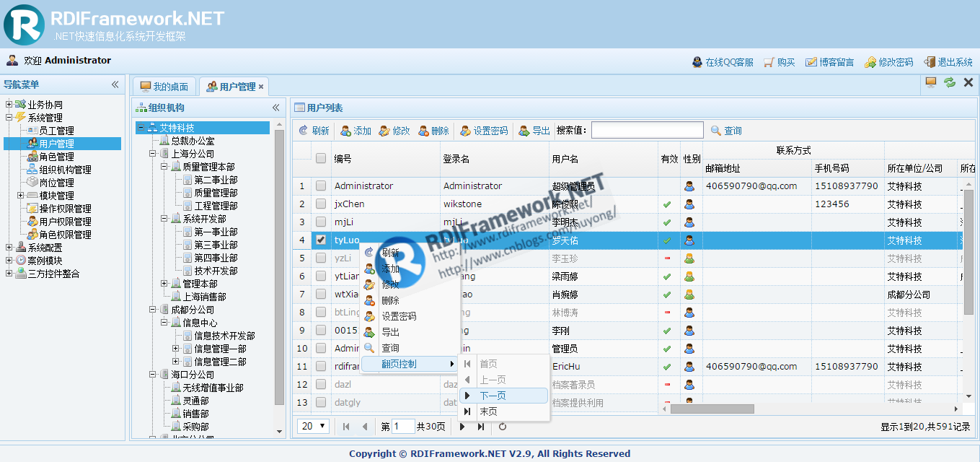Open the 修改密码 link
Screen dimensions: 980x462
tap(889, 62)
